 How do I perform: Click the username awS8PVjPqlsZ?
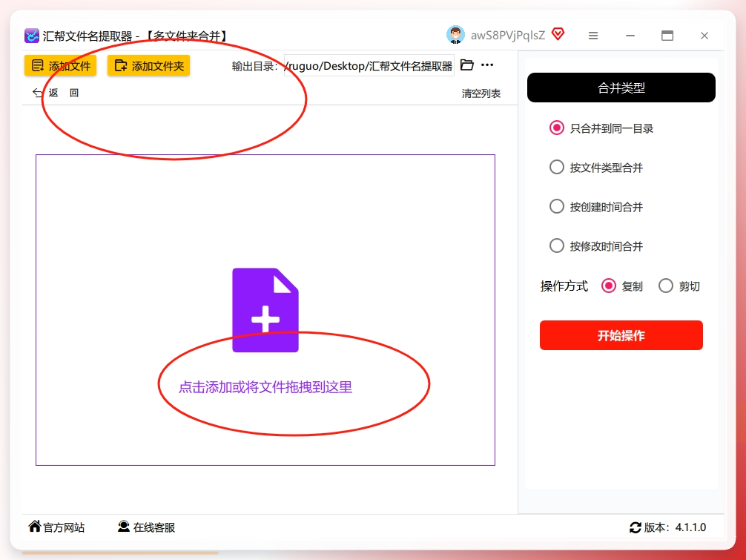(x=508, y=35)
